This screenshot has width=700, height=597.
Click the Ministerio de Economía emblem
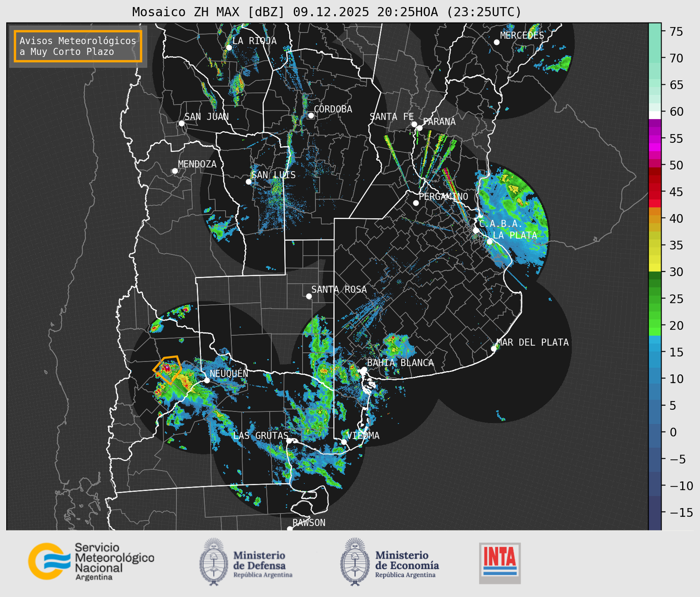pyautogui.click(x=355, y=561)
